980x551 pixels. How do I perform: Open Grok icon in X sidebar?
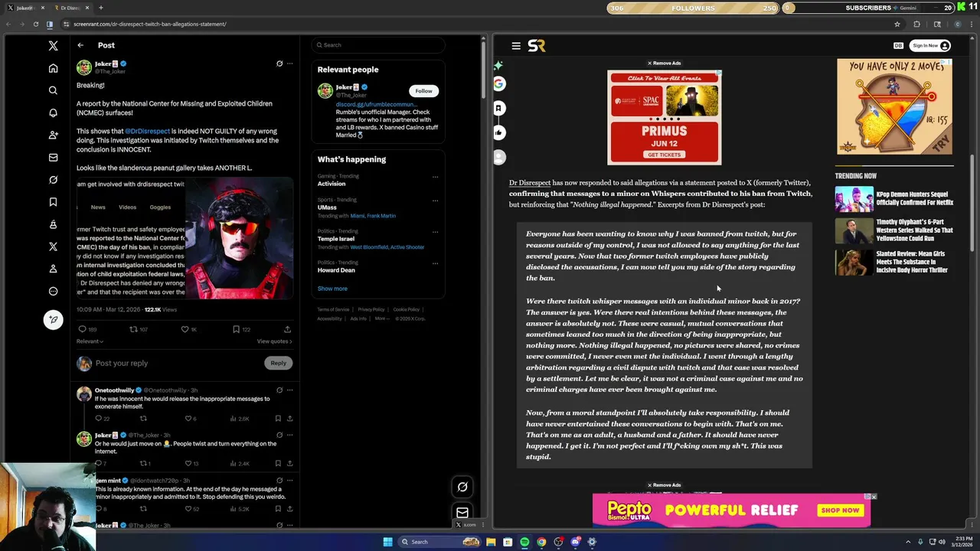[53, 180]
